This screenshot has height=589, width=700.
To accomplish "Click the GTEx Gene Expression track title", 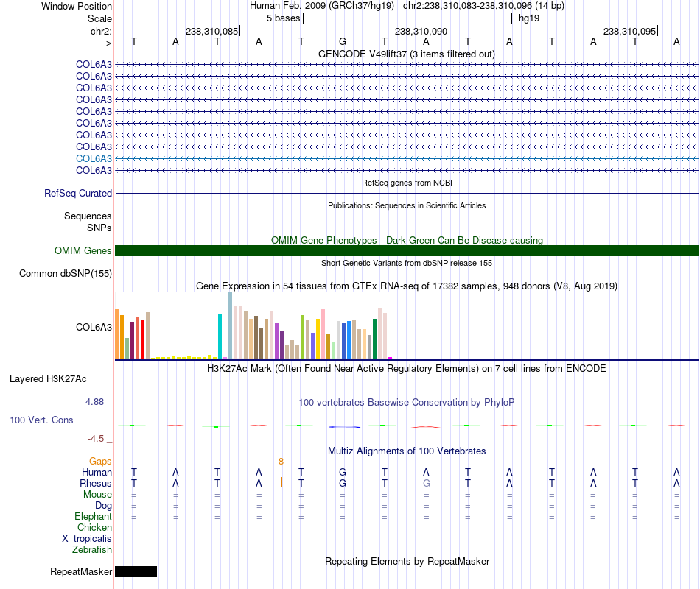I will 407,286.
